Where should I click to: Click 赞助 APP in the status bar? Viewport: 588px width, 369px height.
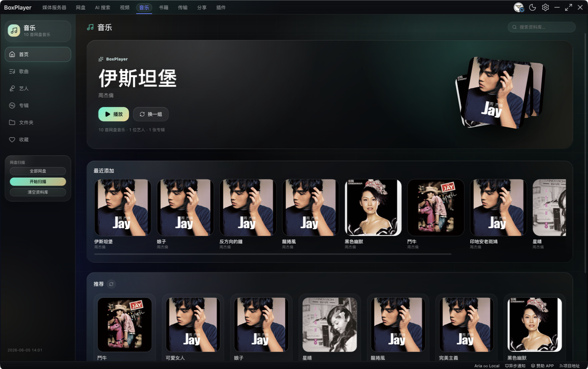pos(542,366)
